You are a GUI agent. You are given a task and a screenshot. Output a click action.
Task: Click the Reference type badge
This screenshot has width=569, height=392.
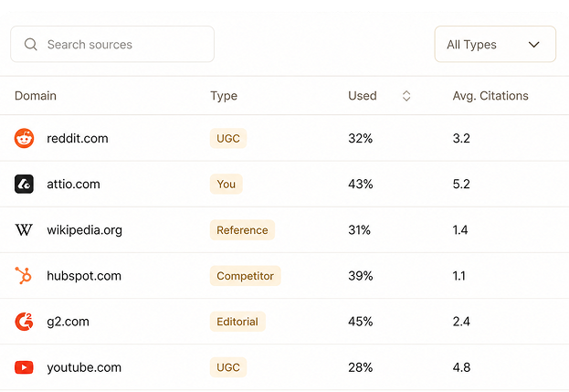point(242,229)
